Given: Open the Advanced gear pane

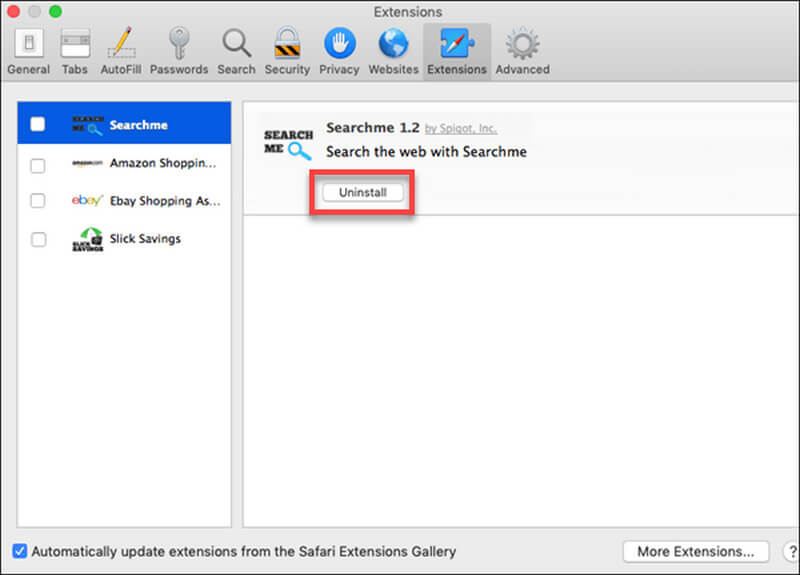Looking at the screenshot, I should click(x=522, y=51).
